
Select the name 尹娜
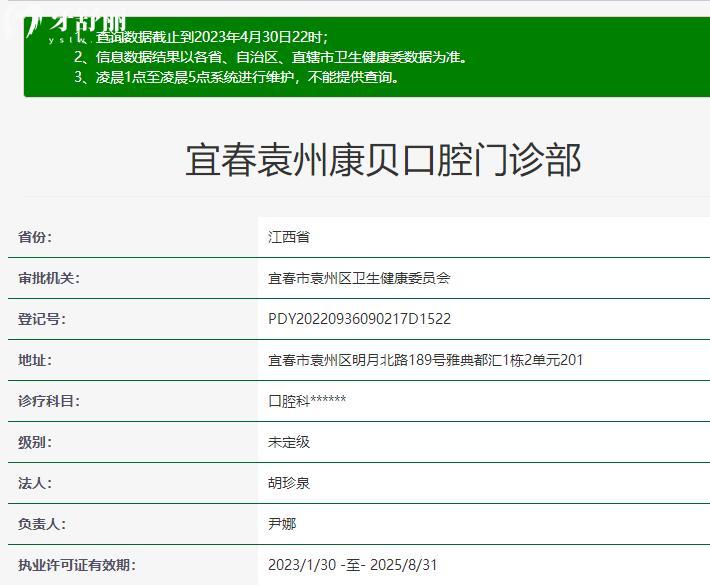click(282, 524)
